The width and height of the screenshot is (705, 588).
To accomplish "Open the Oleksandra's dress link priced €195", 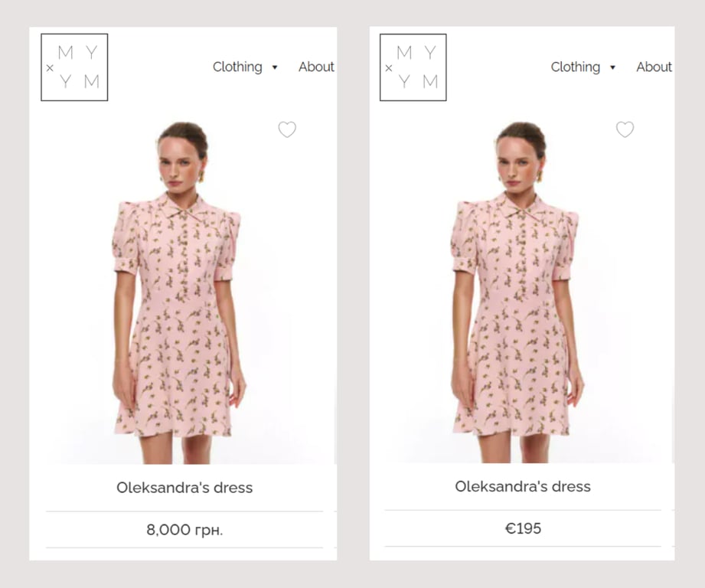I will click(x=523, y=486).
